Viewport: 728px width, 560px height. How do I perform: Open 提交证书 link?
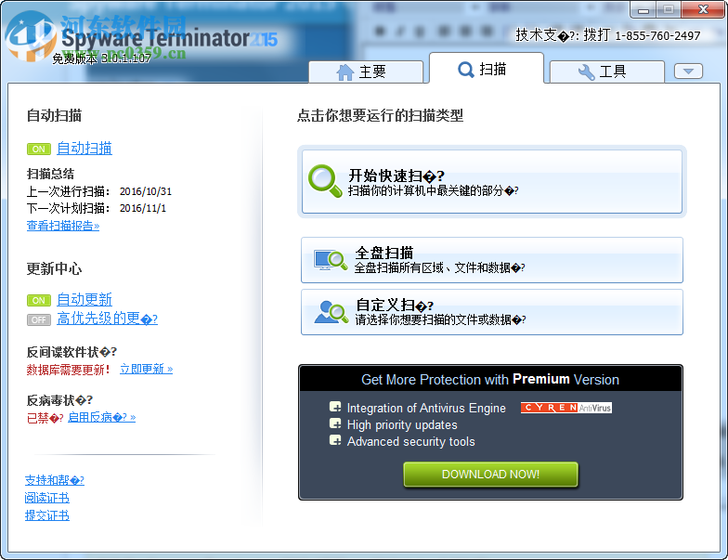46,515
